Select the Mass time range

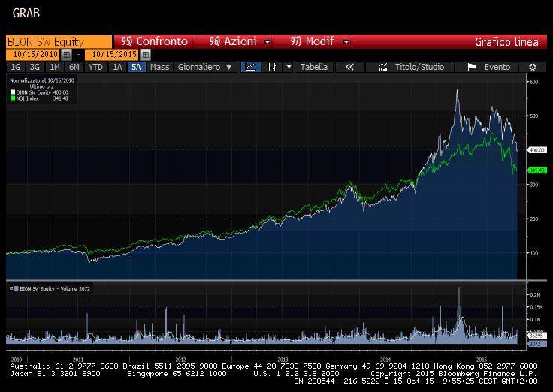pos(160,67)
